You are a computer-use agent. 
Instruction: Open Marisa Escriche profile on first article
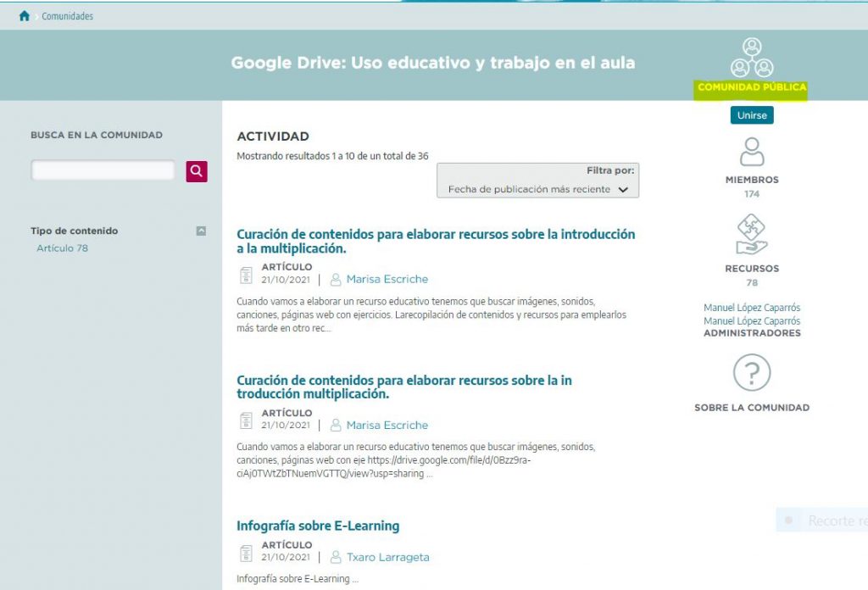pos(387,279)
